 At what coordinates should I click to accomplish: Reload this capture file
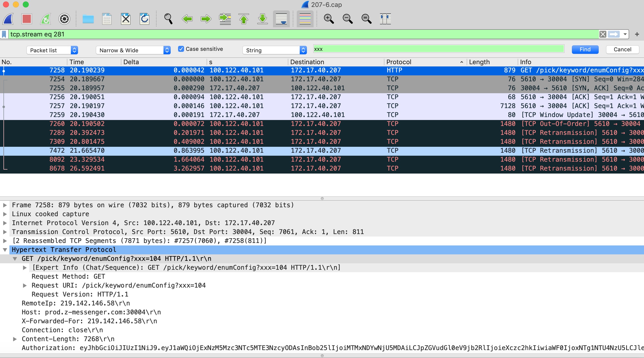click(144, 19)
